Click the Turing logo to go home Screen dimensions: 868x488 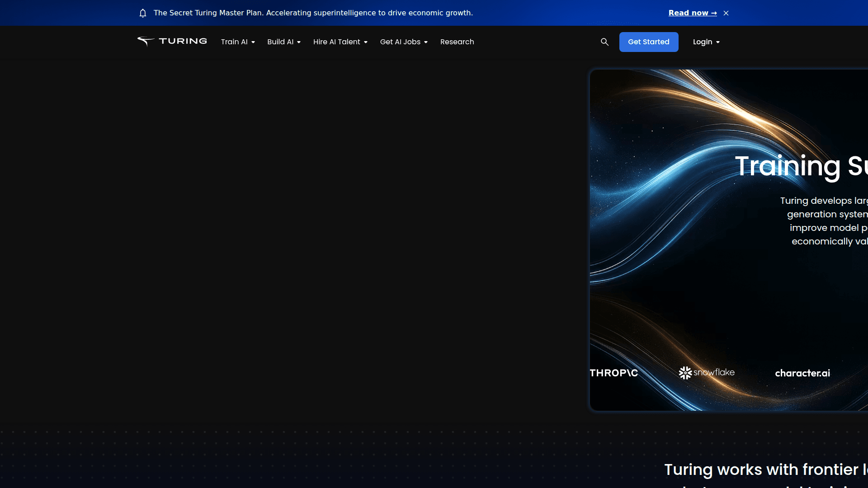click(x=172, y=42)
